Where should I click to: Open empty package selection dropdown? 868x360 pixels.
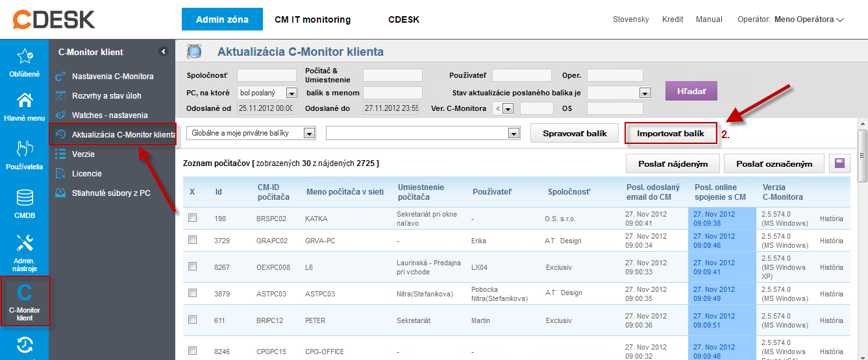[x=423, y=133]
